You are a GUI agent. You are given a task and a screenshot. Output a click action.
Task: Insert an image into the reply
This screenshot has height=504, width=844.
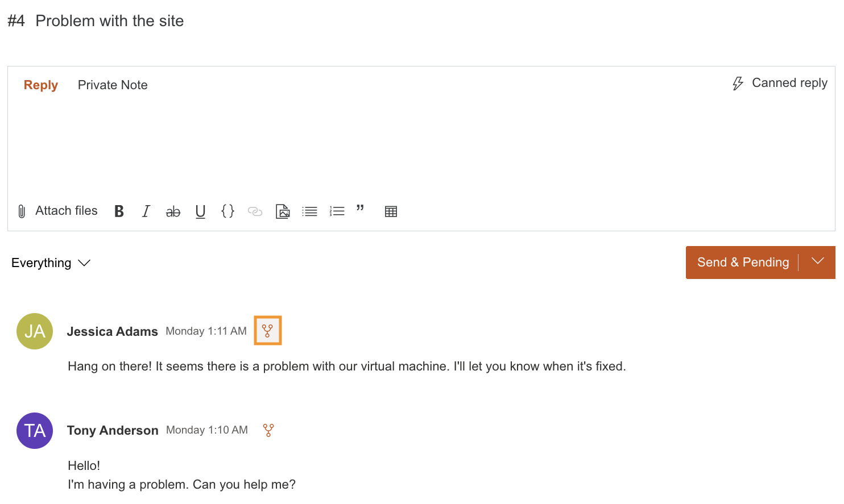283,211
